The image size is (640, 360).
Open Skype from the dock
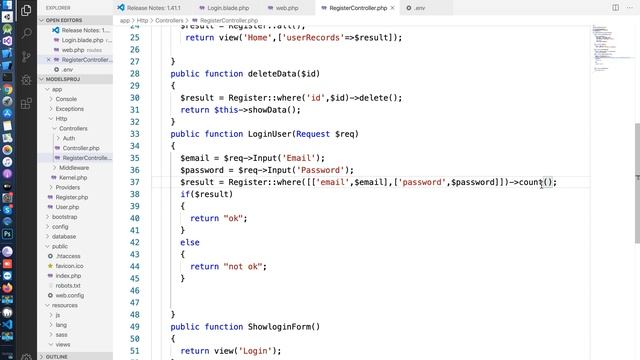(7, 210)
